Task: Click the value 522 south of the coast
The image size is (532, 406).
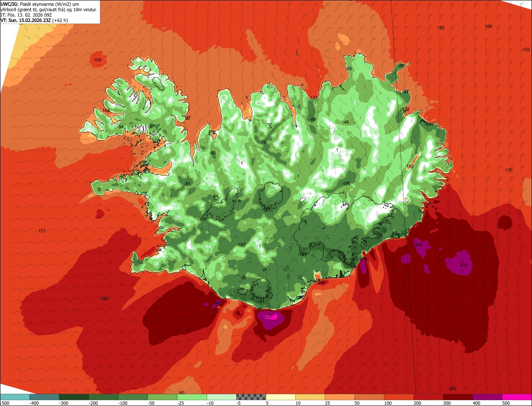Action: (x=268, y=316)
